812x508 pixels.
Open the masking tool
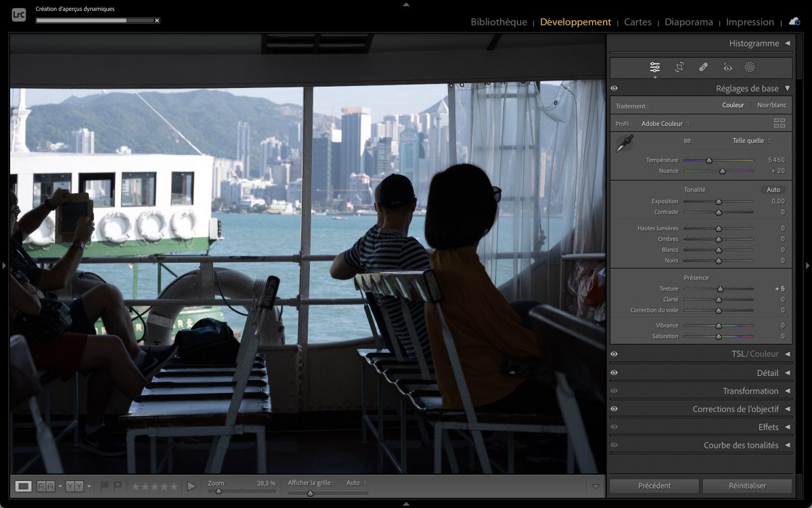tap(750, 67)
